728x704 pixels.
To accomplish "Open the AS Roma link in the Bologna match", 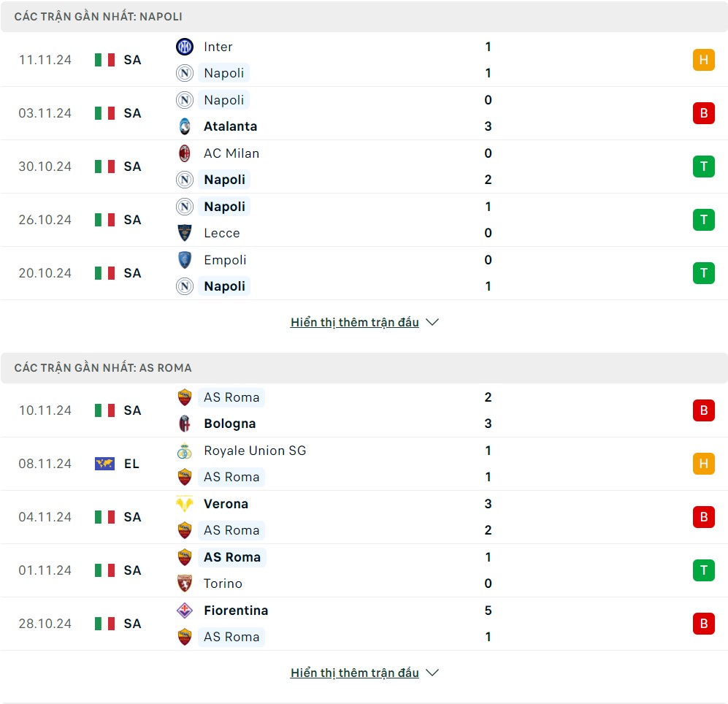I will tap(231, 397).
